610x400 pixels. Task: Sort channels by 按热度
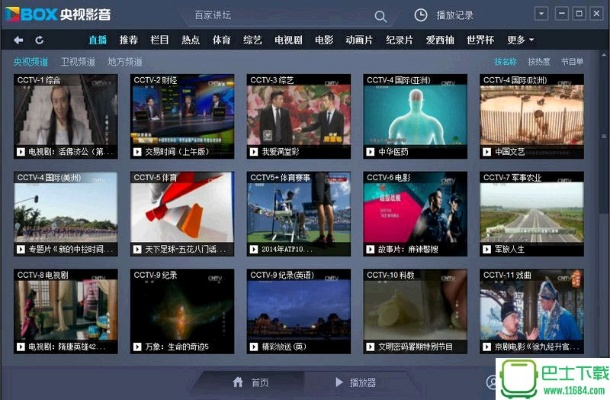[539, 62]
